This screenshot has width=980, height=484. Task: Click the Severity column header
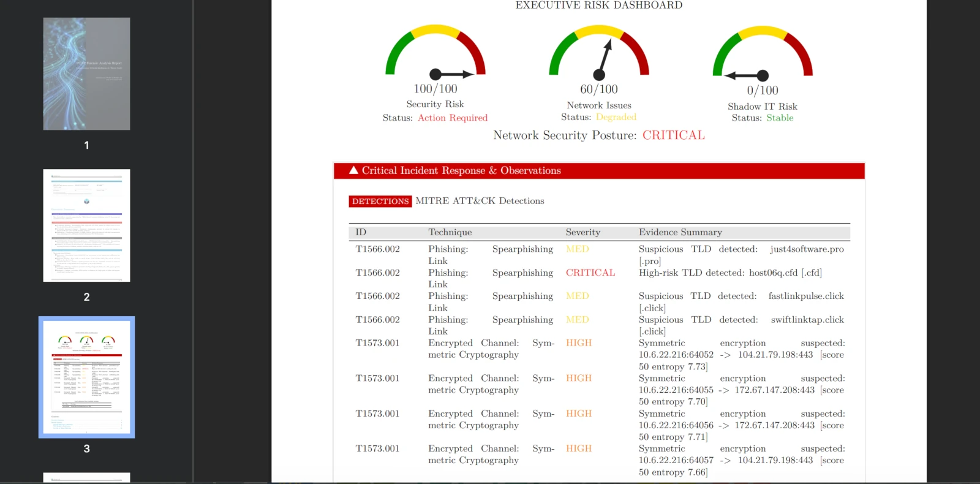click(583, 232)
